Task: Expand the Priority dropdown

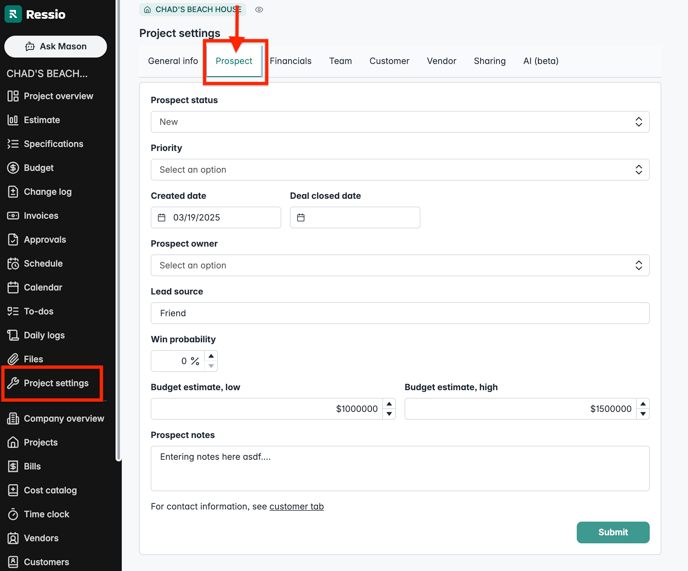Action: pos(399,170)
